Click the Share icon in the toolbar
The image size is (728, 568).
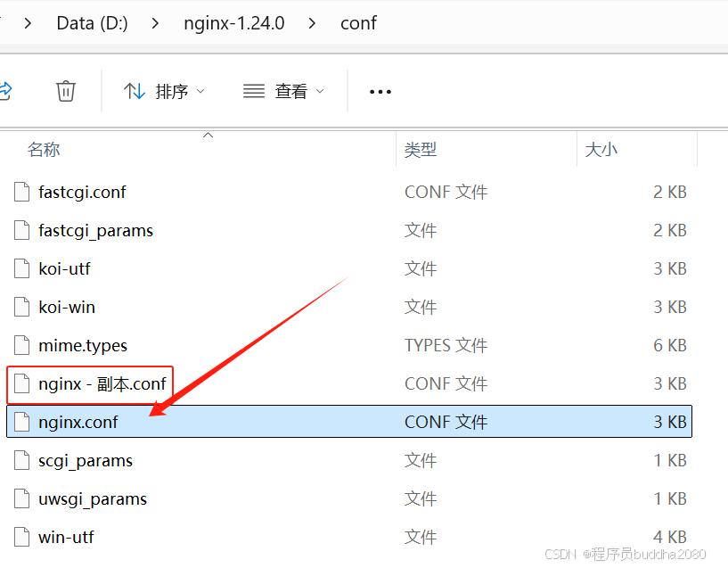(4, 91)
